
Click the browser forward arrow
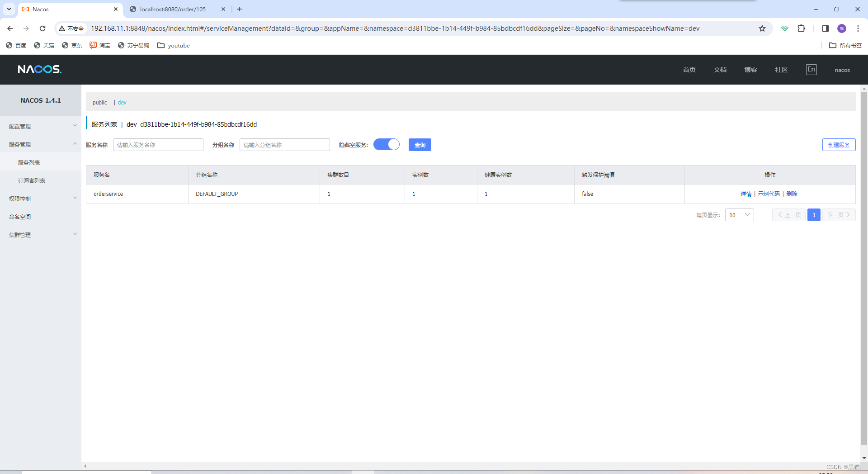coord(26,28)
